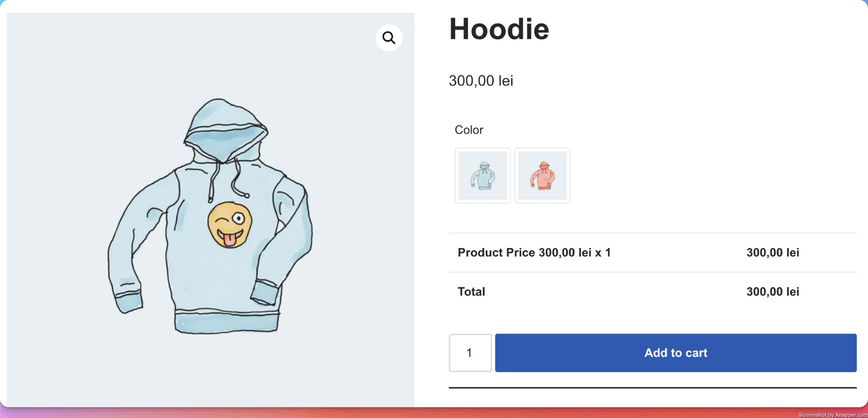Click the Screenshot by Xnapper.com watermark
The image size is (868, 418).
click(x=832, y=415)
